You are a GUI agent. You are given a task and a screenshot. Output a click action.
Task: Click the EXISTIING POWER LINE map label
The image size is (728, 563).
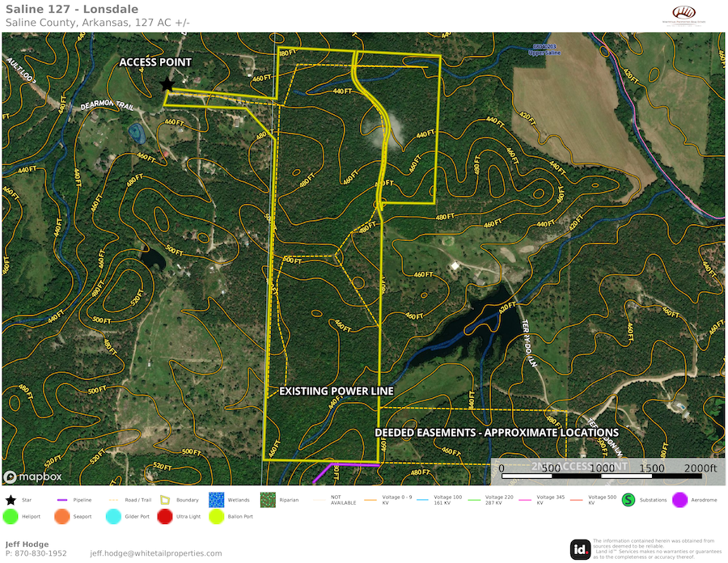[x=336, y=392]
